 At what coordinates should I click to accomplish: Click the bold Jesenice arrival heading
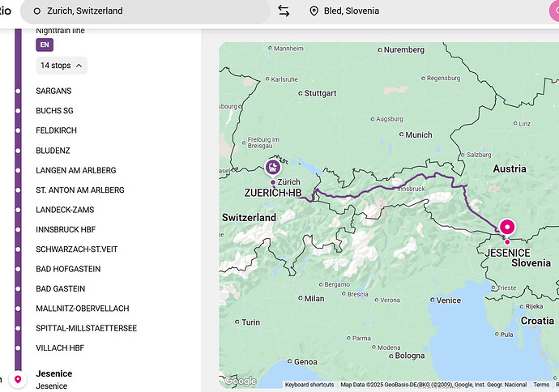coord(54,373)
